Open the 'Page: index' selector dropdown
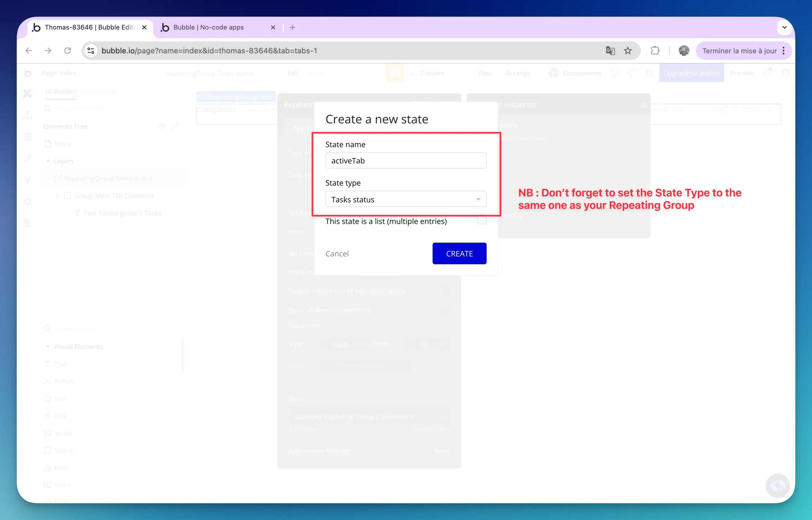The image size is (812, 520). point(99,73)
